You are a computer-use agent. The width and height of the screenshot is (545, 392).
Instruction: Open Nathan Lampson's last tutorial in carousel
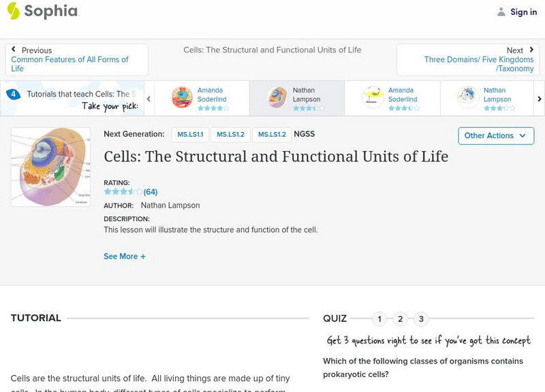[x=468, y=97]
